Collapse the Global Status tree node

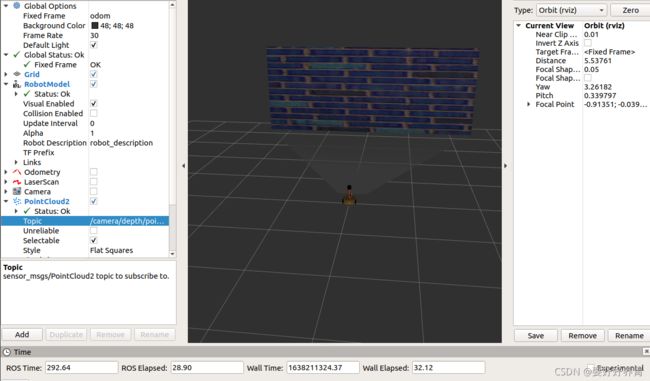6,55
